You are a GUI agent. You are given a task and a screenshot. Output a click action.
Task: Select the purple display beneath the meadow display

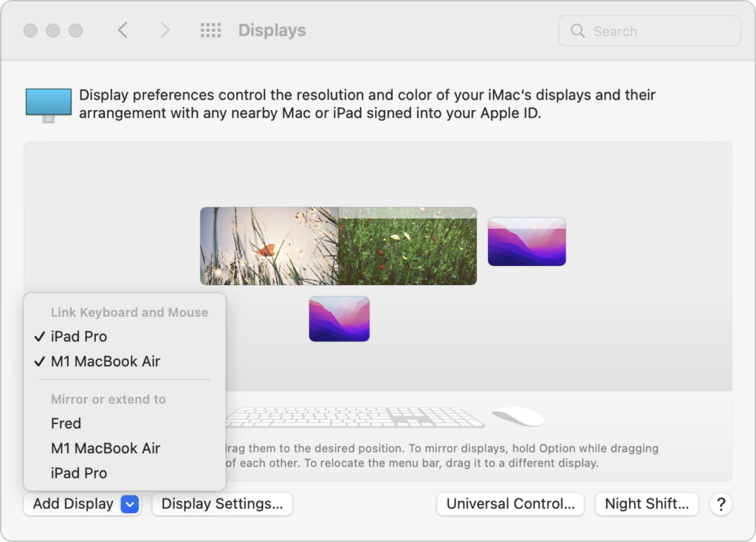point(340,319)
